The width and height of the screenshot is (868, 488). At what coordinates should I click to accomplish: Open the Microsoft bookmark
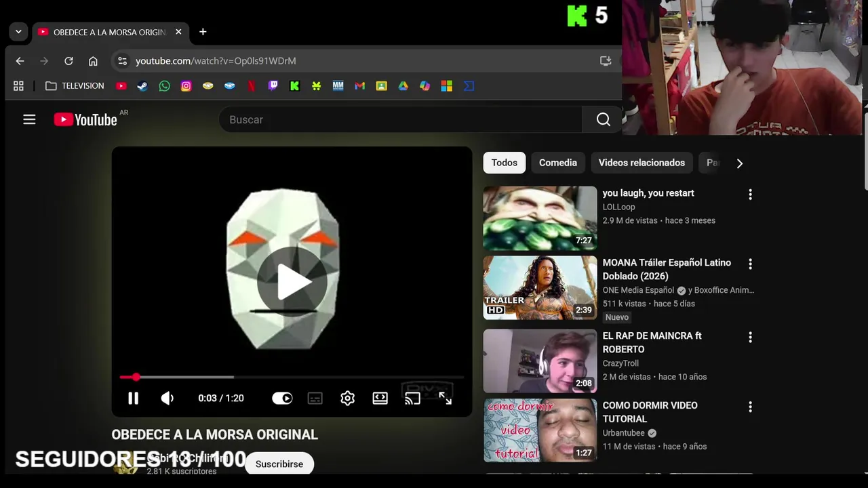[446, 86]
